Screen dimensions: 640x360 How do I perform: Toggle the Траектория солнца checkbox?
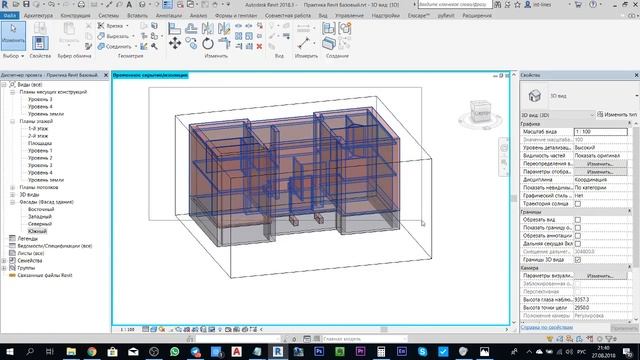pyautogui.click(x=578, y=204)
